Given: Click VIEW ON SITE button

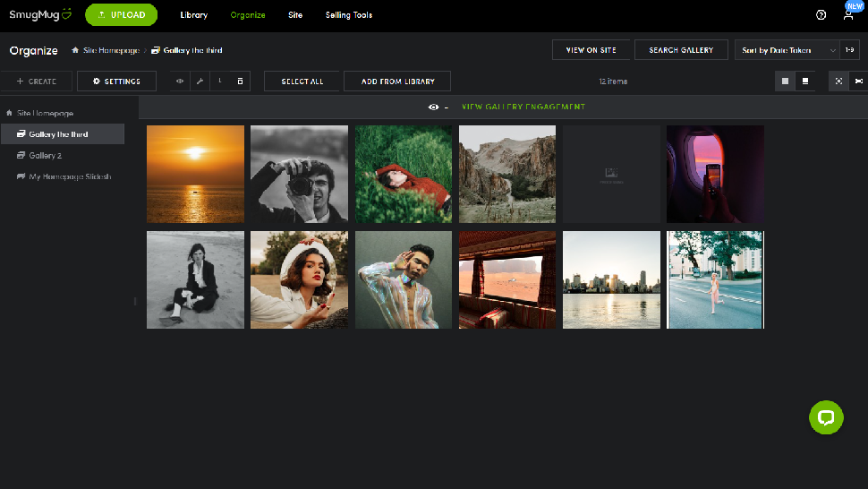Looking at the screenshot, I should [591, 50].
